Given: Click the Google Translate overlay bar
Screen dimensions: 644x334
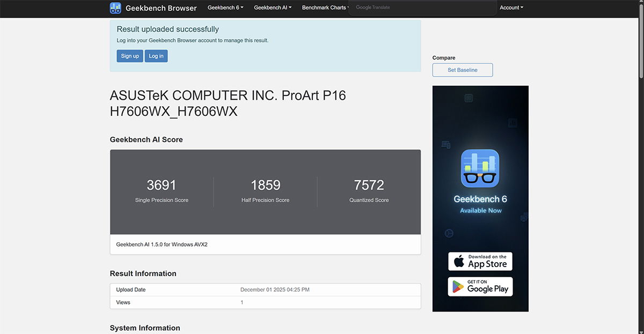Looking at the screenshot, I should [x=423, y=8].
